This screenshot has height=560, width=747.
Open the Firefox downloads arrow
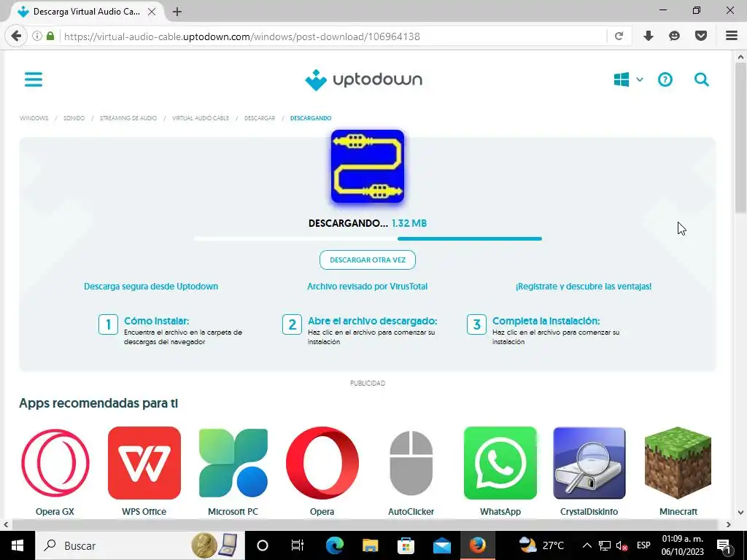point(649,36)
